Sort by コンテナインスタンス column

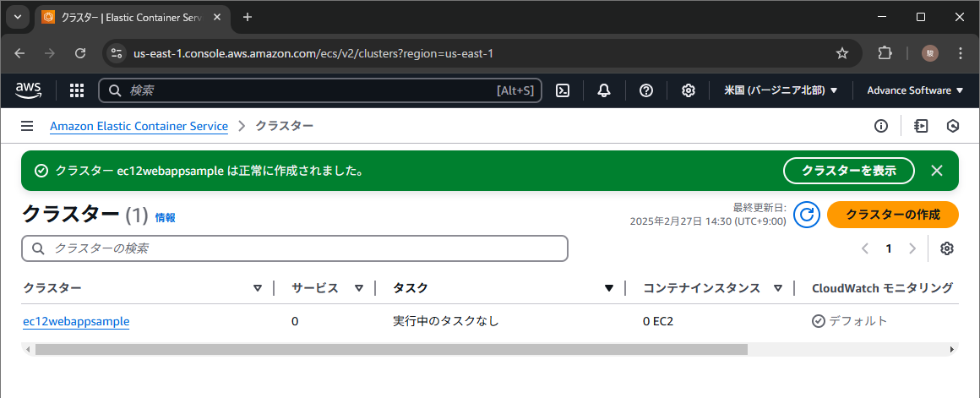778,288
